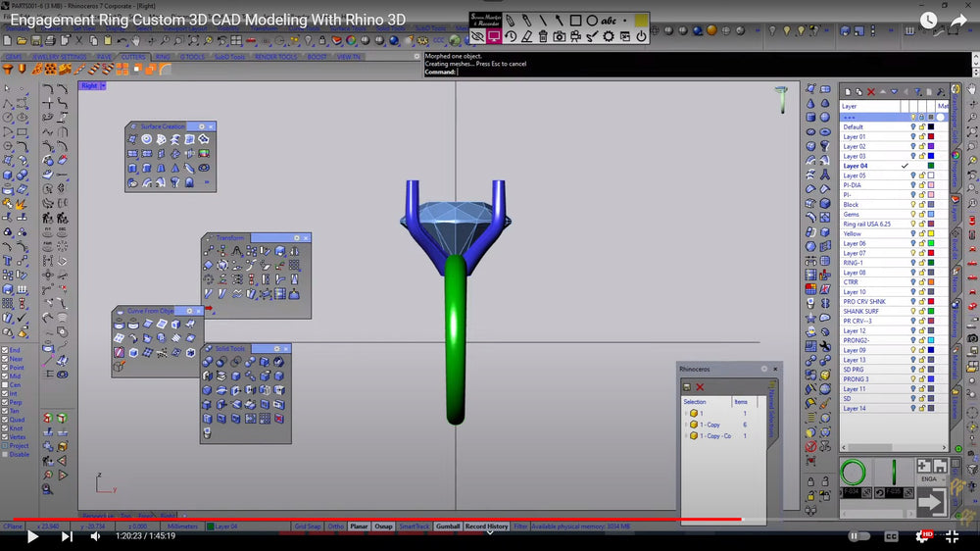
Task: Click the red X delete layer icon
Action: [870, 92]
